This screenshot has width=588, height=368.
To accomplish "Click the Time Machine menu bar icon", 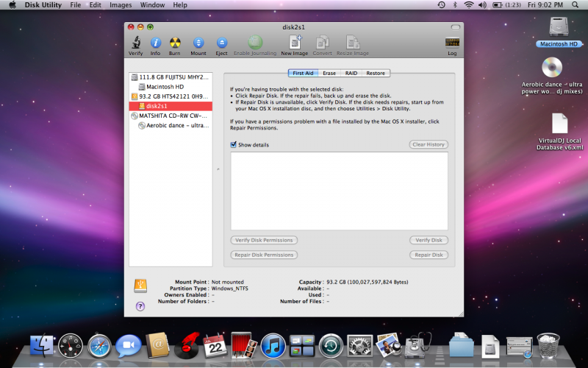I will pyautogui.click(x=442, y=5).
